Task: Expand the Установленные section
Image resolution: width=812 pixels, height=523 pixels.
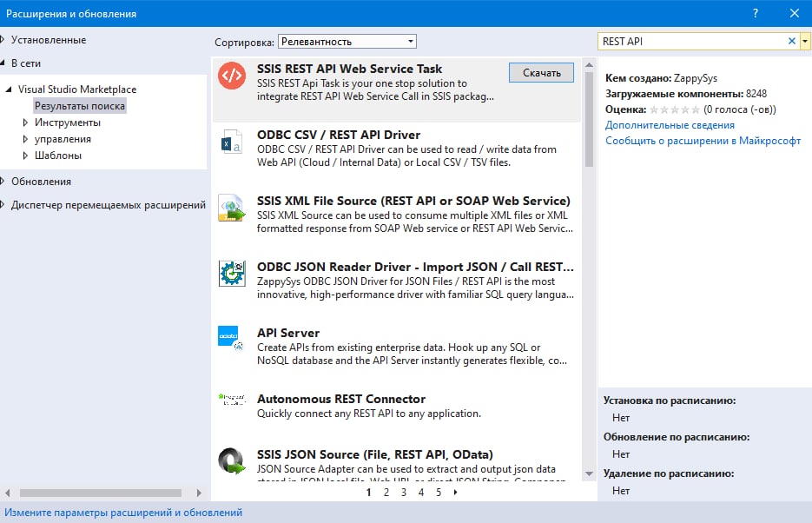Action: (x=3, y=40)
